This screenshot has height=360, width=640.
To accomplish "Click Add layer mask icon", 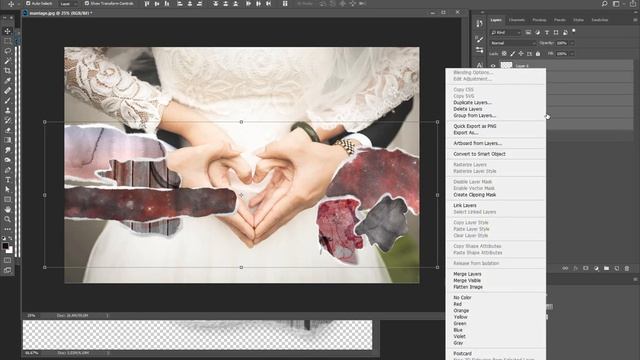I will pos(586,268).
